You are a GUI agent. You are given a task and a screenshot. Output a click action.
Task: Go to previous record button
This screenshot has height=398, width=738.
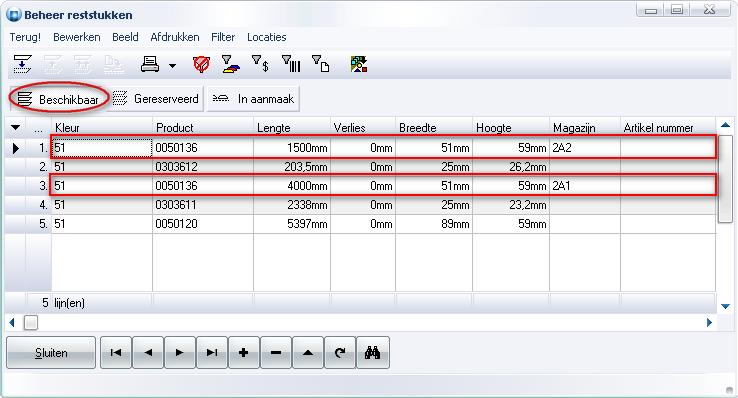click(x=148, y=352)
